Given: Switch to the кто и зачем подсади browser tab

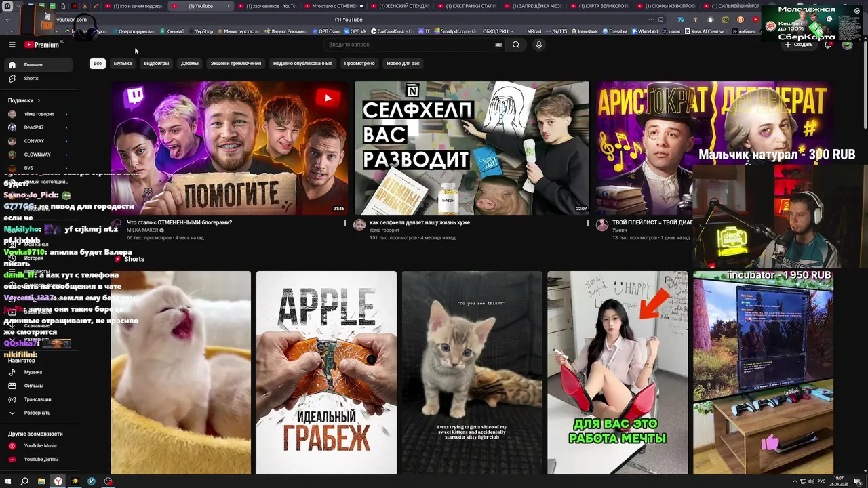Looking at the screenshot, I should (x=134, y=6).
